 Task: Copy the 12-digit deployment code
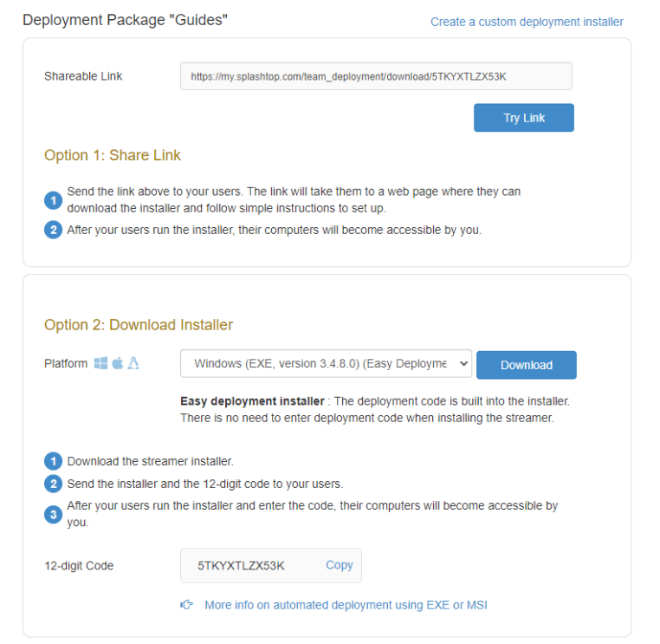[340, 565]
